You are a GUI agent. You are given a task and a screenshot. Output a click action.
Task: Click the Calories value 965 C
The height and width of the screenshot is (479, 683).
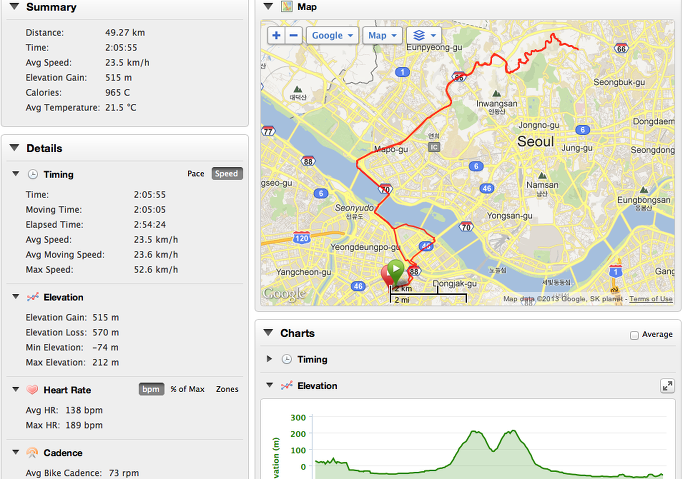[x=117, y=93]
